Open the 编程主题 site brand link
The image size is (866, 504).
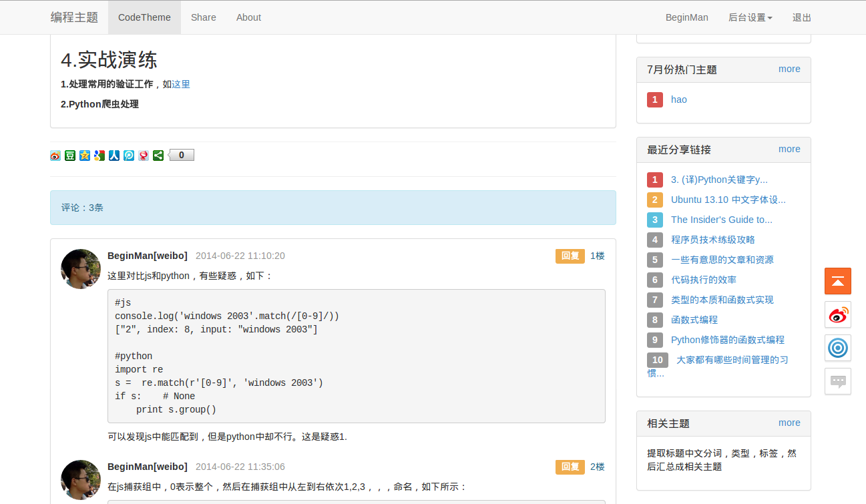[74, 17]
